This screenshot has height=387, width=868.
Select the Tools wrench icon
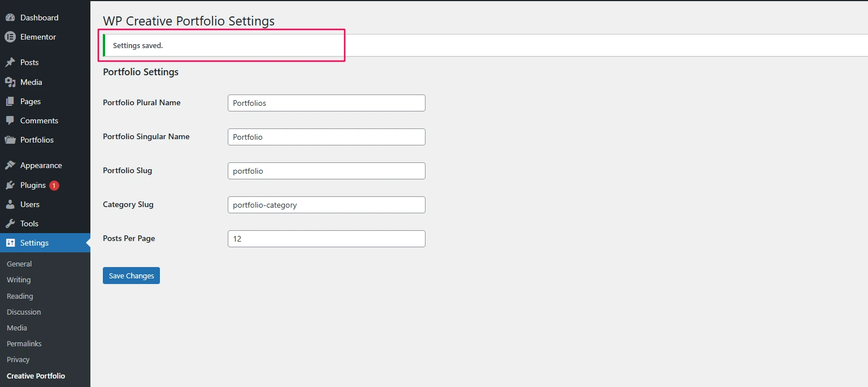click(x=11, y=223)
